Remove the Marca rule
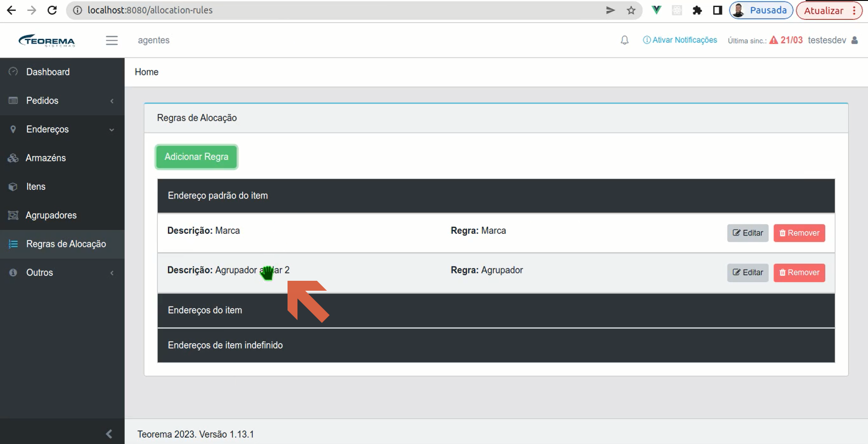868x444 pixels. (799, 233)
